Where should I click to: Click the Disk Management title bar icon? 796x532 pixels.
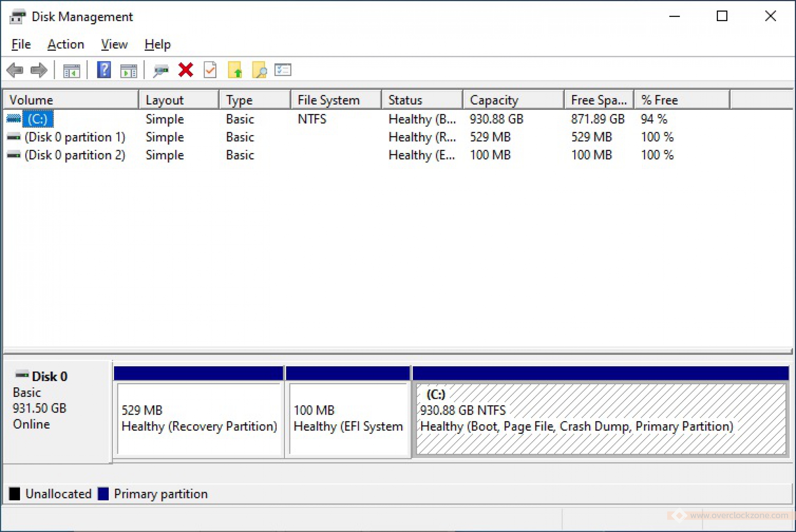point(17,17)
